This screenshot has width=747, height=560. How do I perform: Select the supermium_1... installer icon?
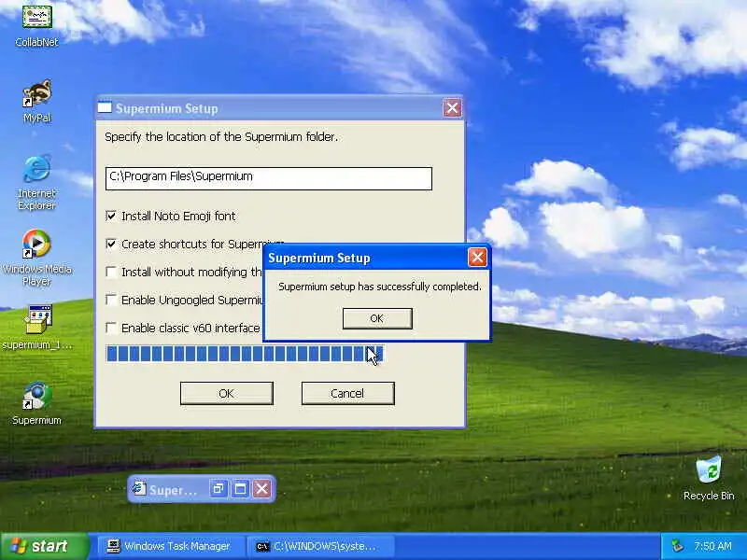point(36,328)
